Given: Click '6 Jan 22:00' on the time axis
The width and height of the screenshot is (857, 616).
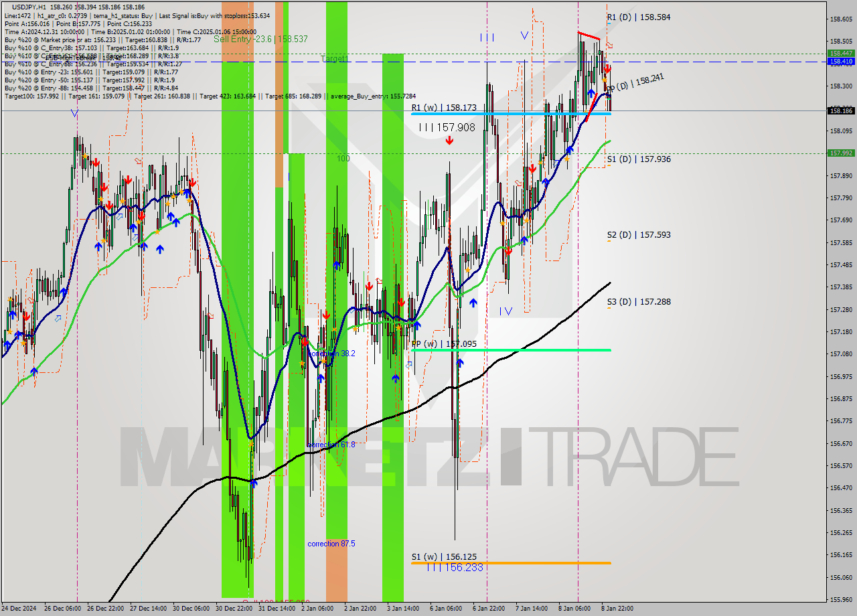Looking at the screenshot, I should tap(489, 609).
